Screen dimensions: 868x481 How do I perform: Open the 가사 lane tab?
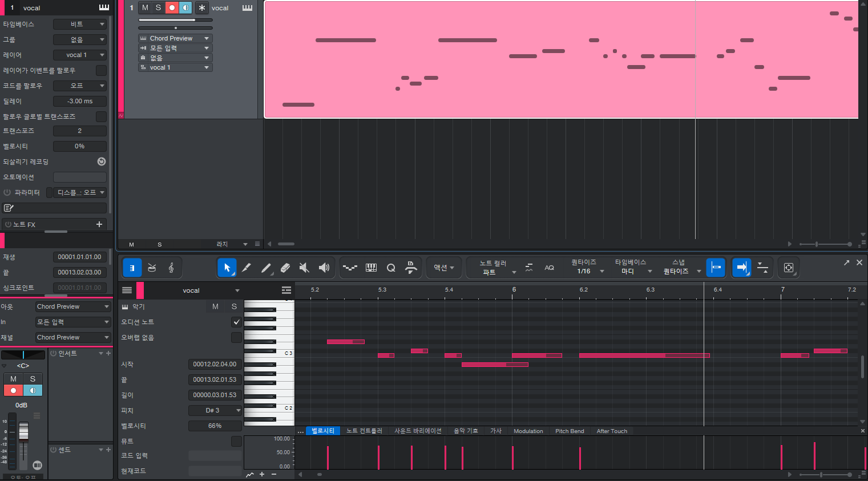point(495,431)
